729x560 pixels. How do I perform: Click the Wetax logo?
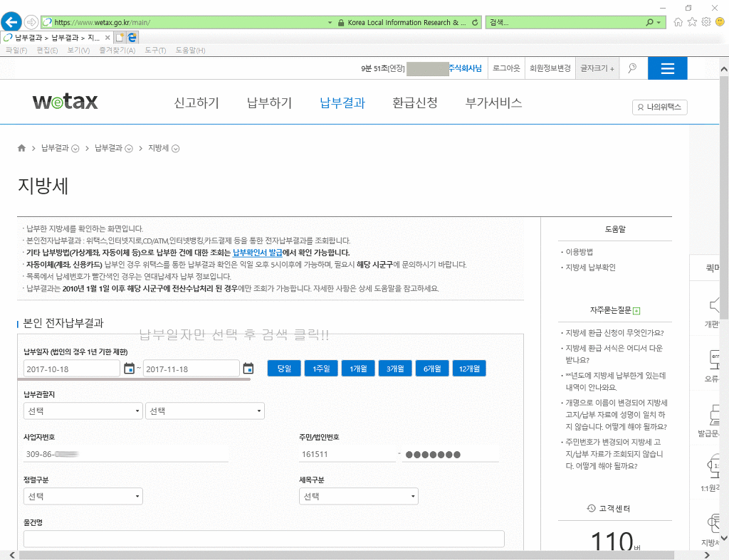point(65,102)
